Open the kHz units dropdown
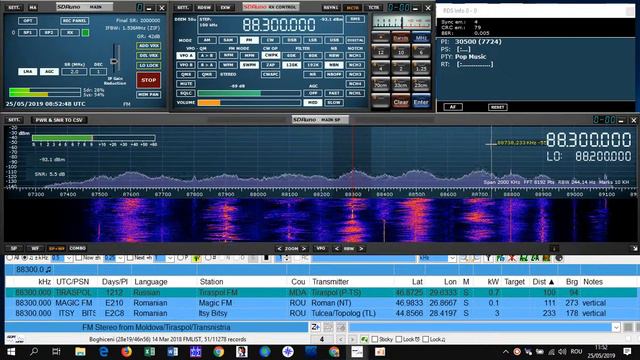 pyautogui.click(x=452, y=258)
